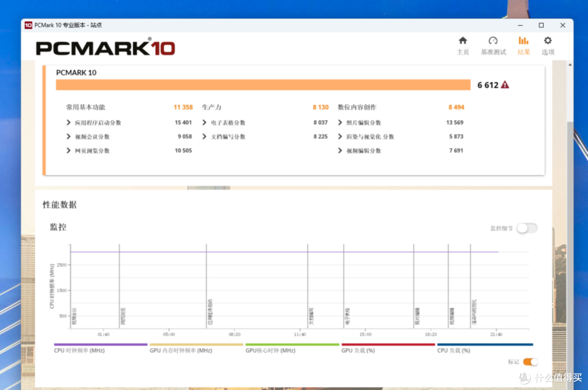The width and height of the screenshot is (588, 390).
Task: Minimize the PCMark 10 window
Action: (x=520, y=25)
